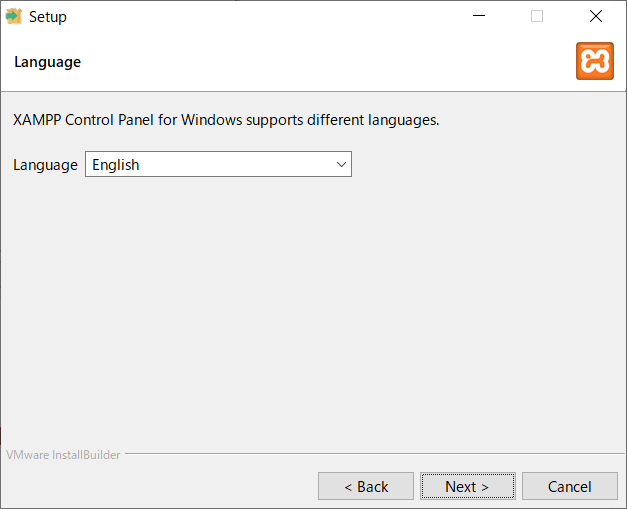Select the word English in the combo box
Image resolution: width=627 pixels, height=509 pixels.
click(x=116, y=165)
